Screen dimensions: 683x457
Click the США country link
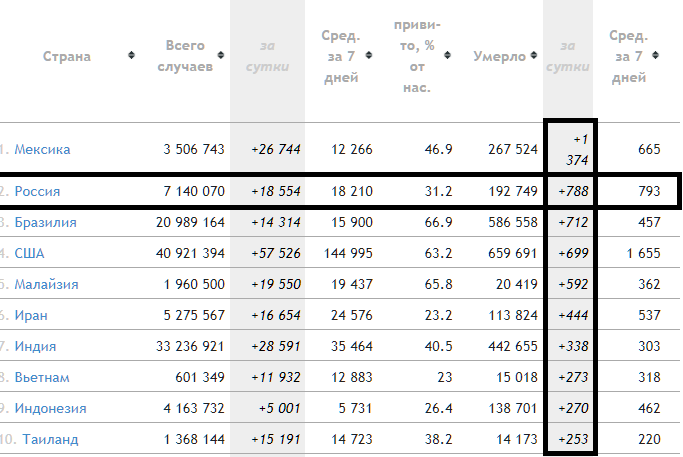pyautogui.click(x=29, y=253)
